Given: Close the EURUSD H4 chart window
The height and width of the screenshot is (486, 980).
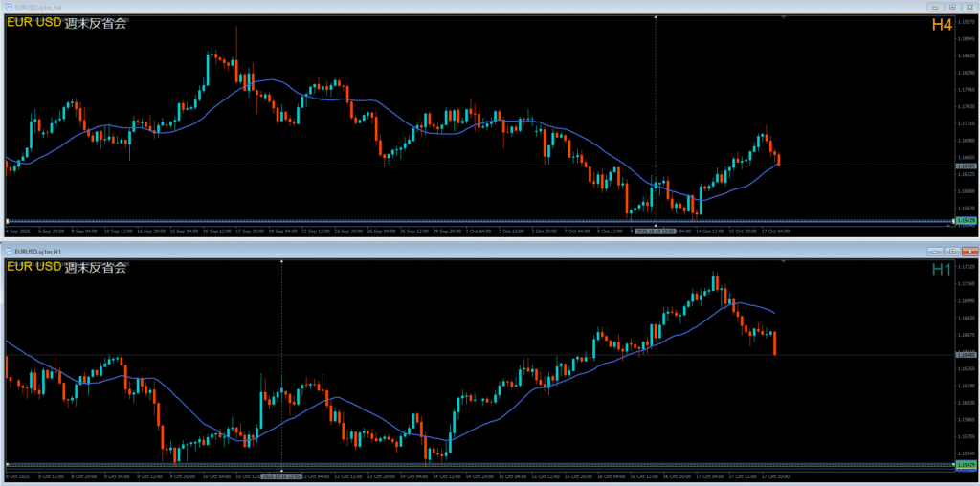Looking at the screenshot, I should [970, 6].
